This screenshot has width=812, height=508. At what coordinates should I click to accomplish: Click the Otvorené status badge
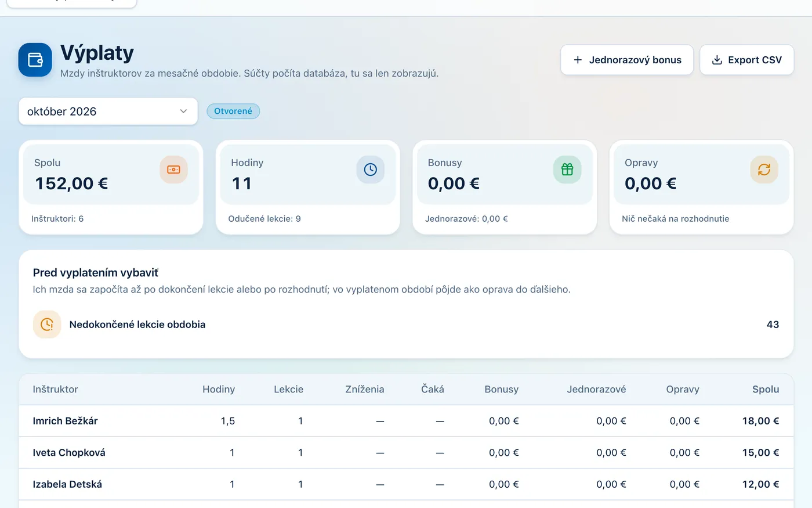point(233,111)
